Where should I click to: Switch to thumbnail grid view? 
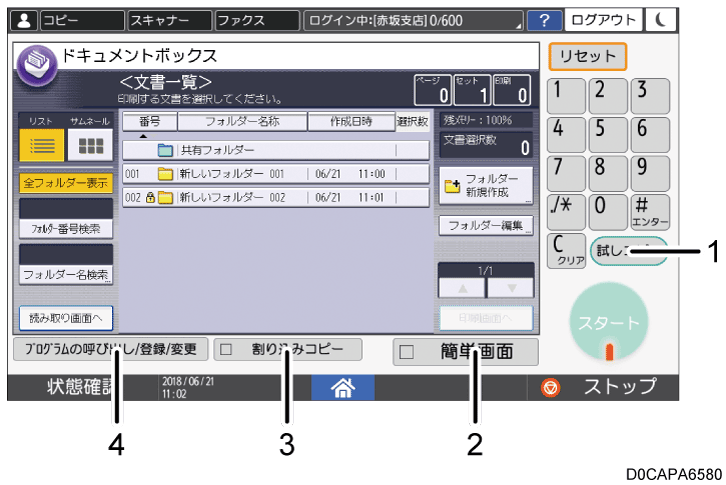point(91,145)
